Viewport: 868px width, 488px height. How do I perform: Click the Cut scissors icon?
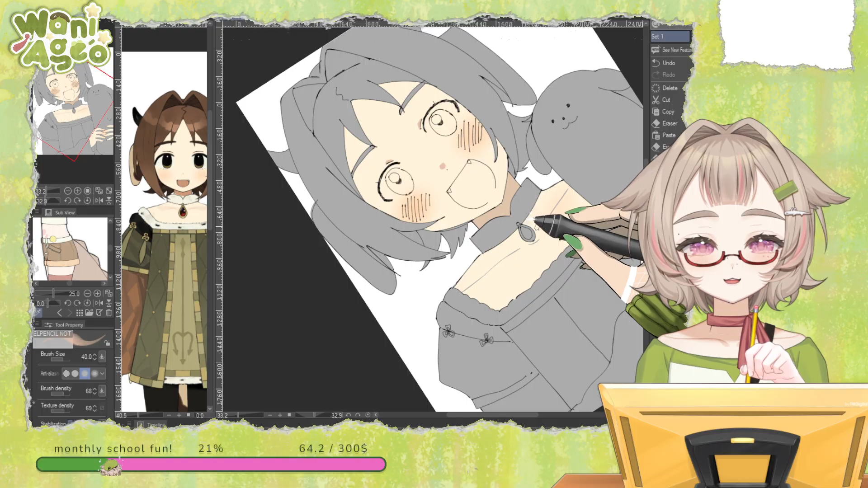[x=656, y=100]
